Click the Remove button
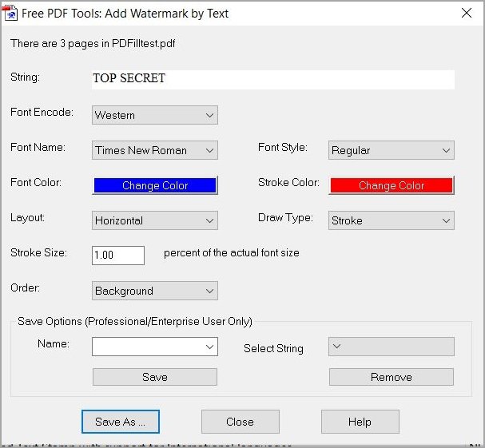Image resolution: width=485 pixels, height=448 pixels. [x=391, y=377]
